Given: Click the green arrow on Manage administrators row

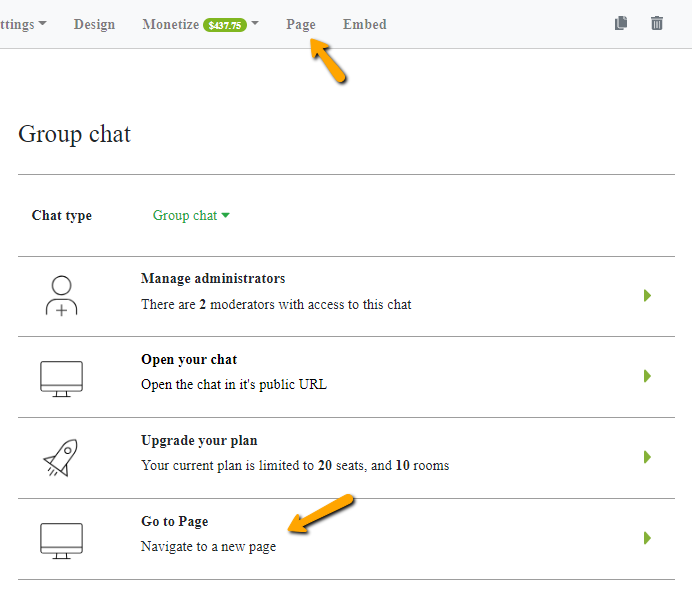Looking at the screenshot, I should [x=647, y=296].
